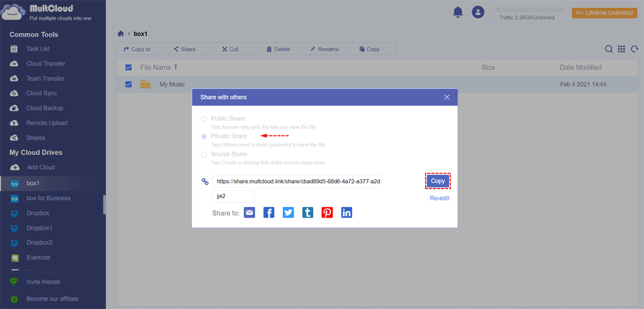
Task: Open the search magnifier icon
Action: [609, 49]
